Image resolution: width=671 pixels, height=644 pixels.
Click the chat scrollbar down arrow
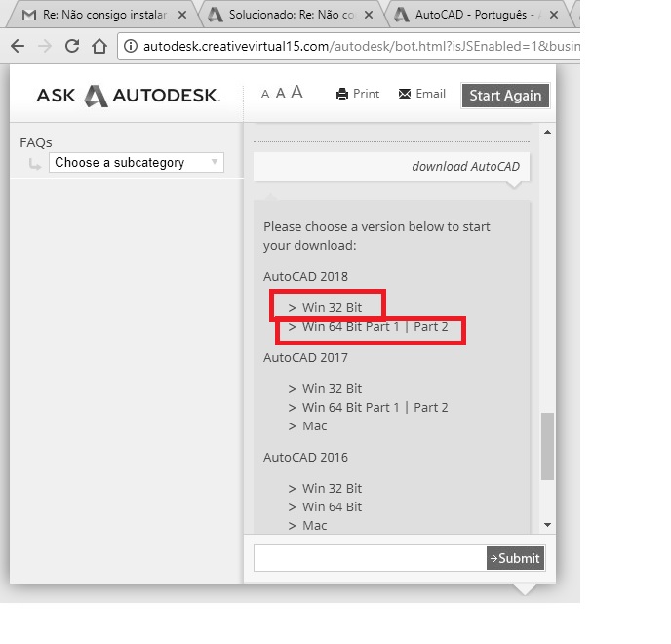(547, 525)
